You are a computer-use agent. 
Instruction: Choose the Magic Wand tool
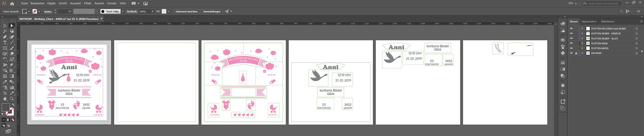click(5, 31)
